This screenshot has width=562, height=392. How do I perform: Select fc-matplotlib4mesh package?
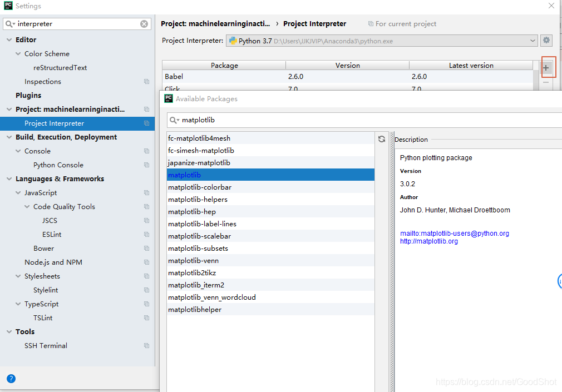(x=270, y=138)
